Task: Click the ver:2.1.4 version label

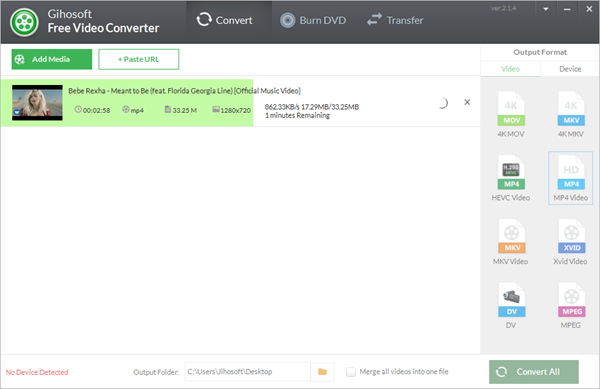Action: click(x=504, y=8)
